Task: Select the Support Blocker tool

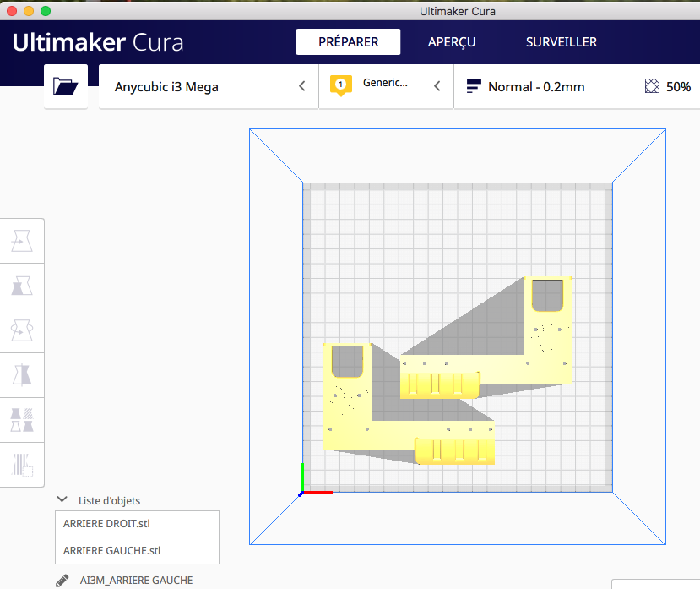Action: pyautogui.click(x=22, y=464)
